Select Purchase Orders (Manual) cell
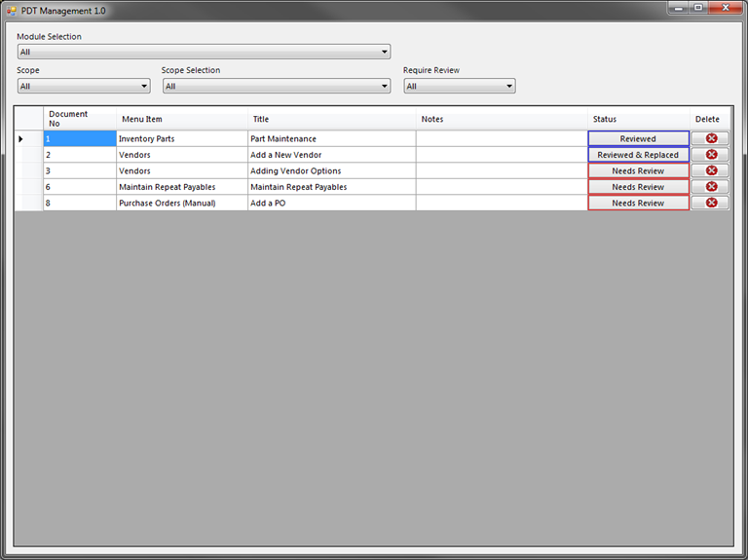 [182, 203]
